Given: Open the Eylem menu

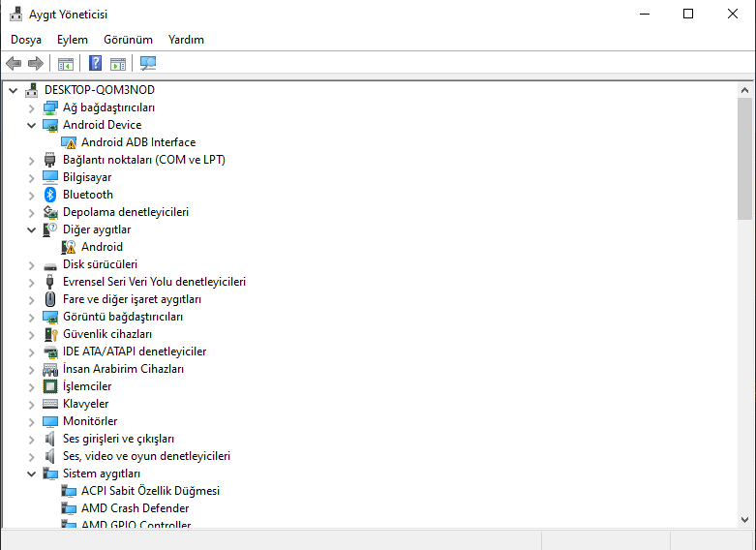Looking at the screenshot, I should click(x=73, y=40).
